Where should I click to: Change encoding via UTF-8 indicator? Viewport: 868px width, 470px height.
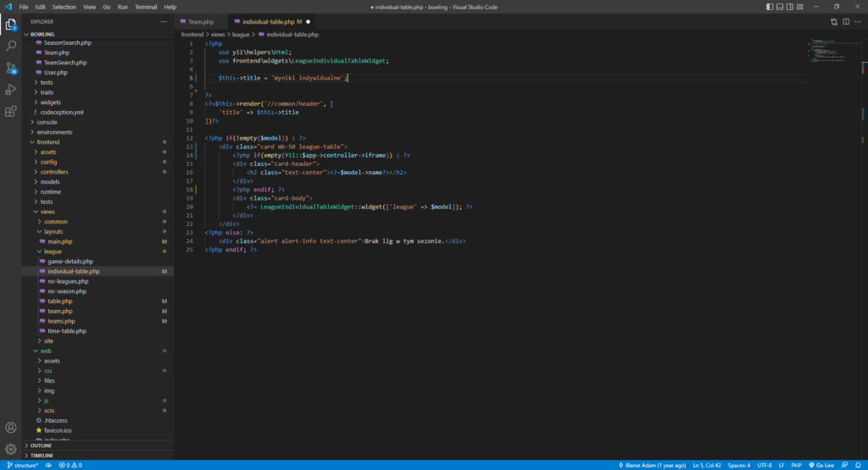pos(765,465)
